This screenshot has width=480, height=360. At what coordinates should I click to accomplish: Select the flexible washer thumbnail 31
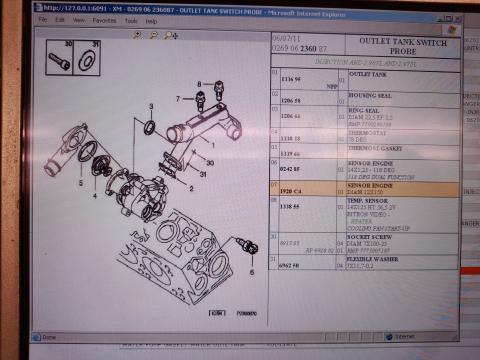click(87, 58)
